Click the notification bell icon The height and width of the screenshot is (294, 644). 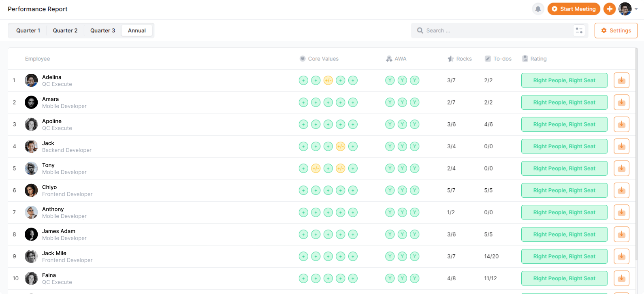click(x=538, y=9)
